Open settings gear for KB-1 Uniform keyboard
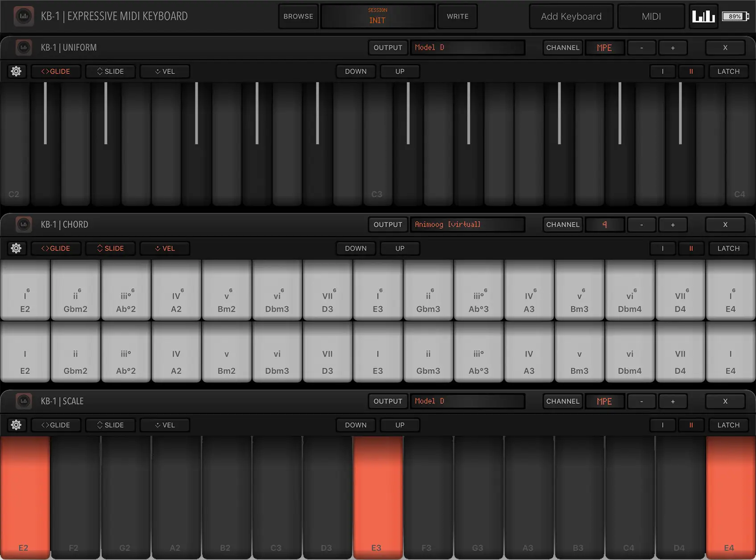 [x=16, y=71]
